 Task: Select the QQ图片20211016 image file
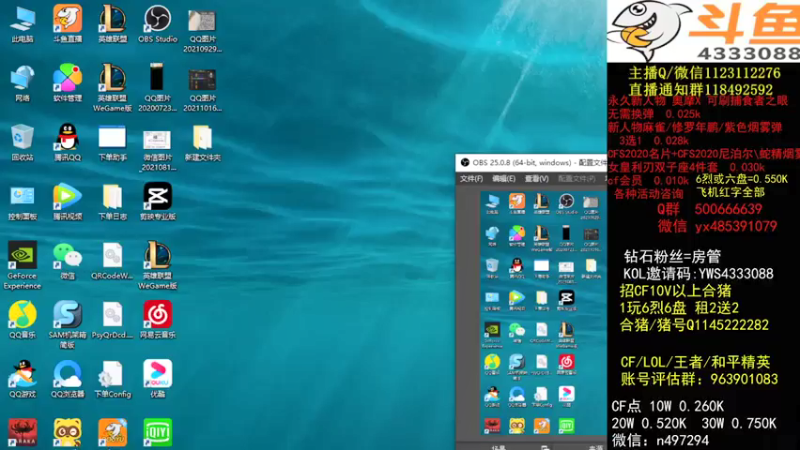(x=202, y=88)
